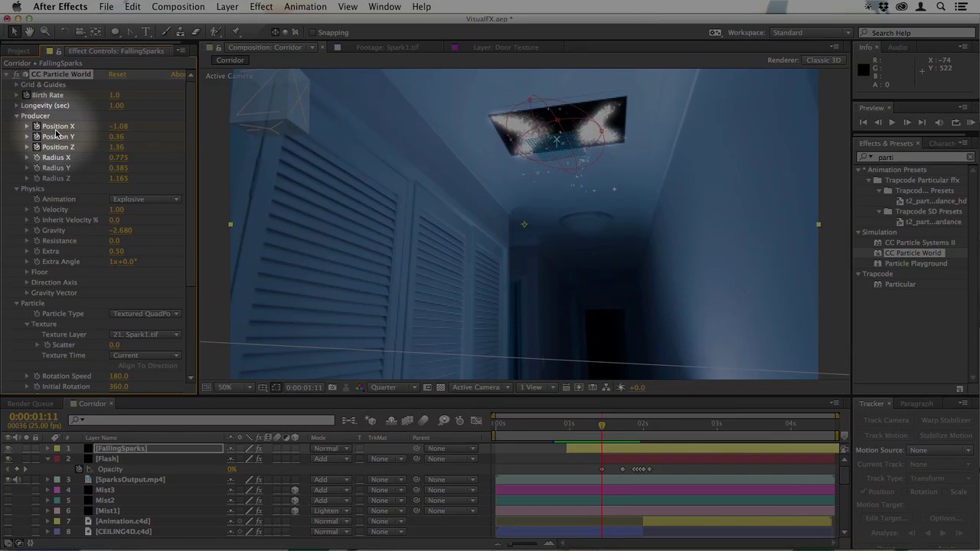Select the Brush tool
Viewport: 980px width, 551px height.
pos(165,32)
